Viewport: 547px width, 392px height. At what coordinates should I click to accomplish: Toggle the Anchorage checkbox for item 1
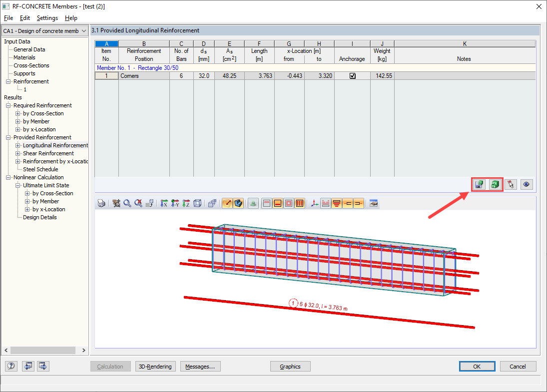tap(352, 75)
